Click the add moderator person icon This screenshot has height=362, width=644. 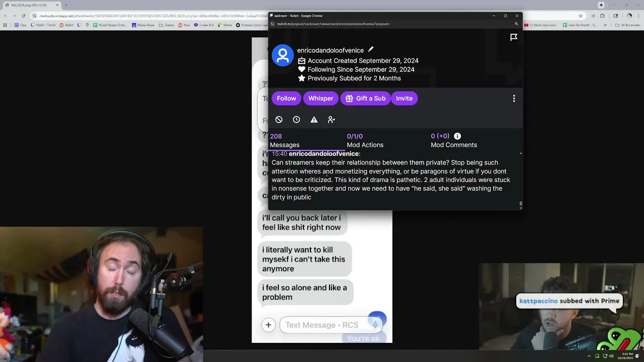[331, 120]
